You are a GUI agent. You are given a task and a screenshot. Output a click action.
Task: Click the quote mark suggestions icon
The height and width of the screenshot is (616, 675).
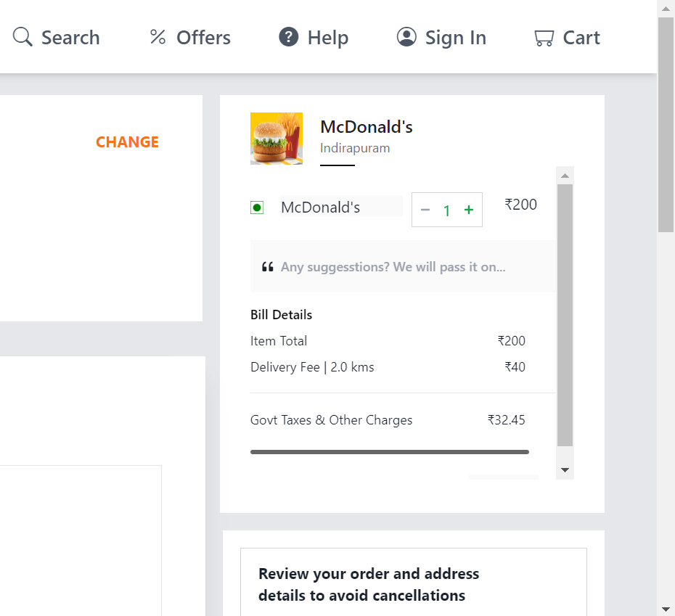click(268, 267)
